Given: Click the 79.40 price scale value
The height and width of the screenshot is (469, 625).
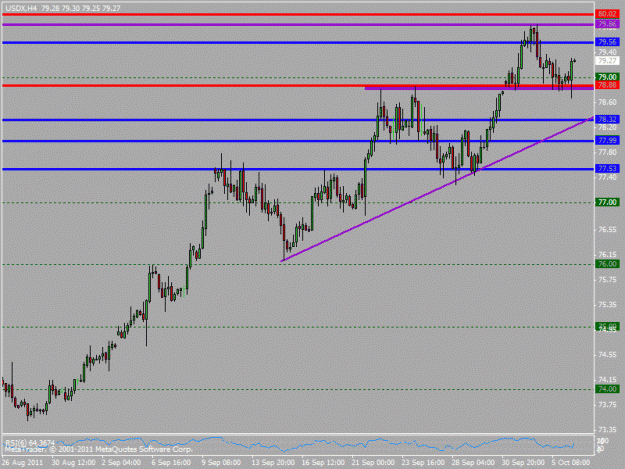Looking at the screenshot, I should [607, 52].
